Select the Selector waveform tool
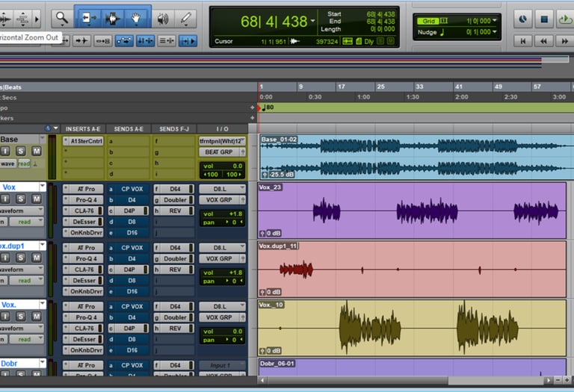 [x=112, y=18]
